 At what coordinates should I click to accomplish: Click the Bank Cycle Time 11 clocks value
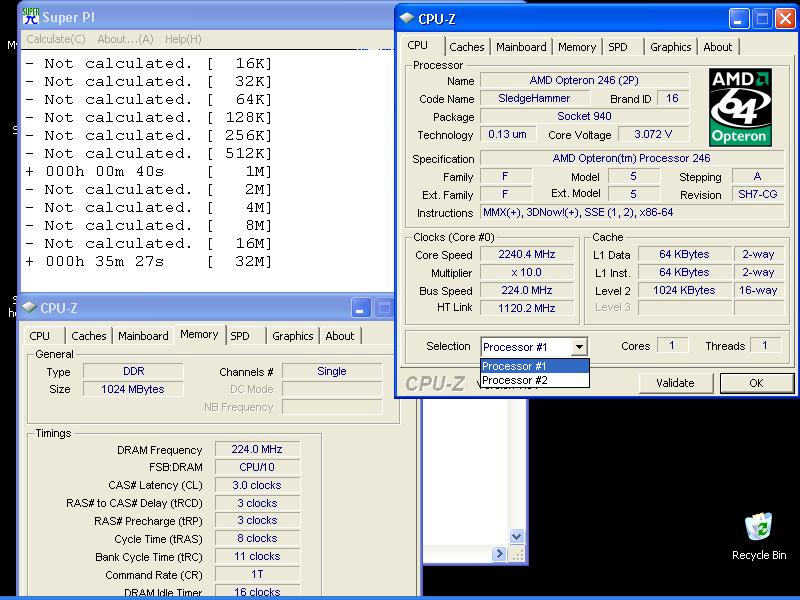tap(257, 556)
